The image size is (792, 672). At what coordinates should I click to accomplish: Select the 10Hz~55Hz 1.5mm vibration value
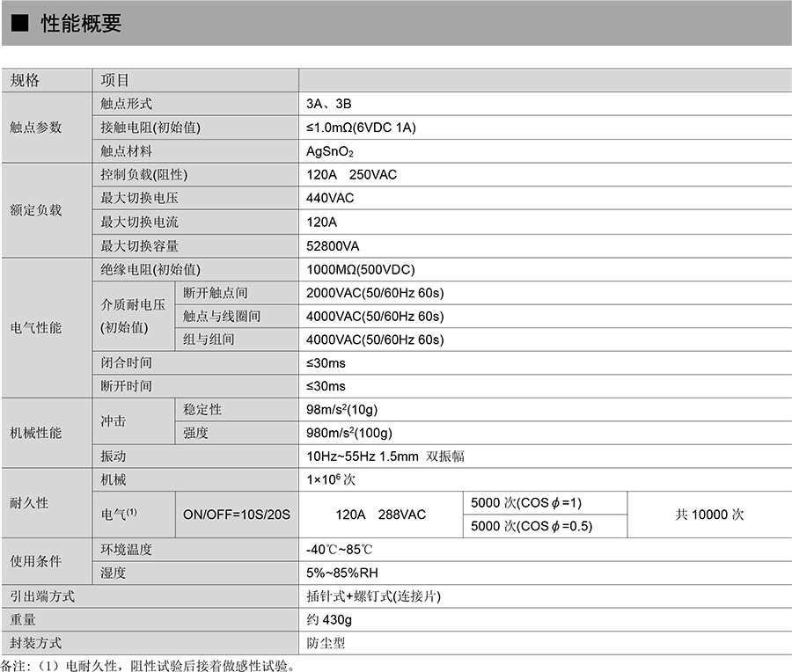coord(385,456)
